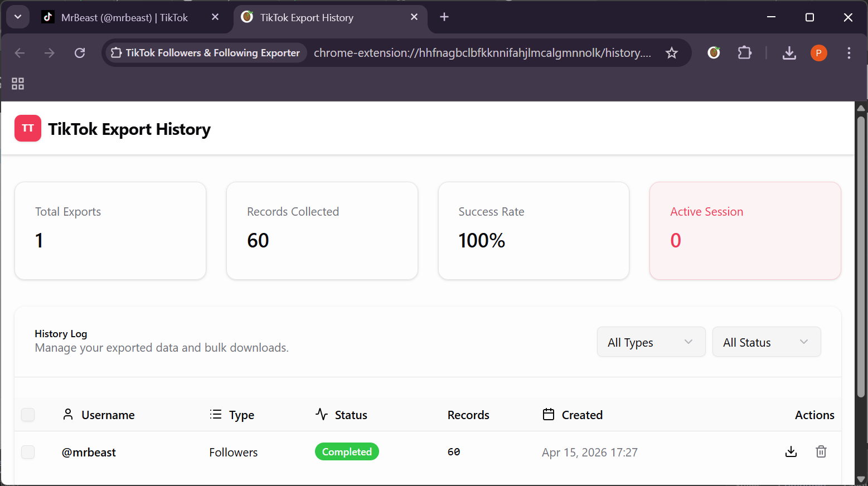Check the @mrbeast row checkbox
868x486 pixels.
(28, 452)
